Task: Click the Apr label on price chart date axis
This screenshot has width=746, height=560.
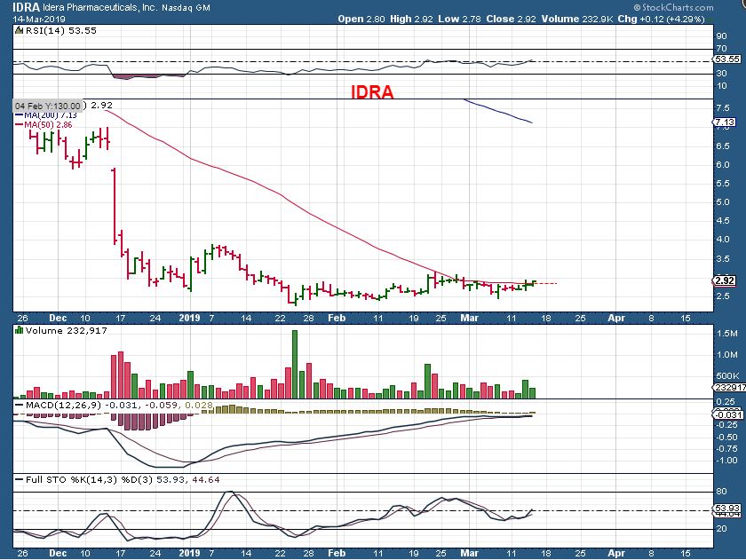Action: click(616, 318)
